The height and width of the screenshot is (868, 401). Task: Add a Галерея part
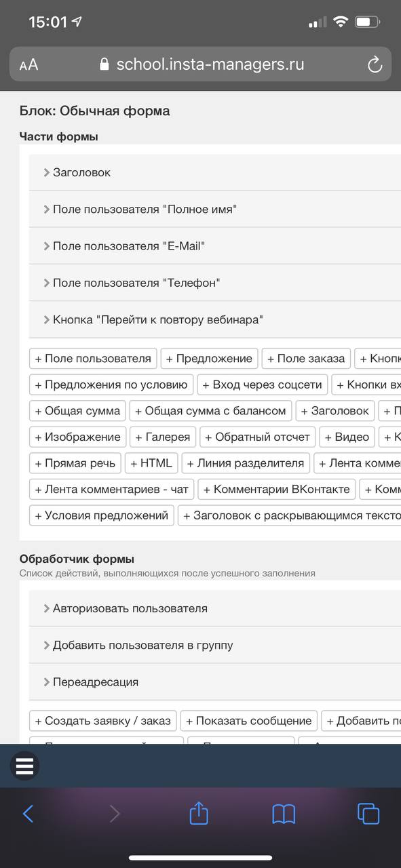[163, 437]
